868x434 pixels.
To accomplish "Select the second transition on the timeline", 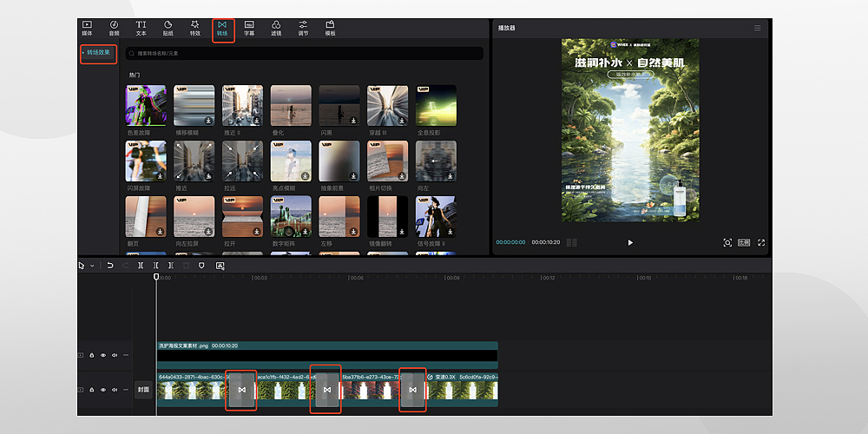I will 326,391.
